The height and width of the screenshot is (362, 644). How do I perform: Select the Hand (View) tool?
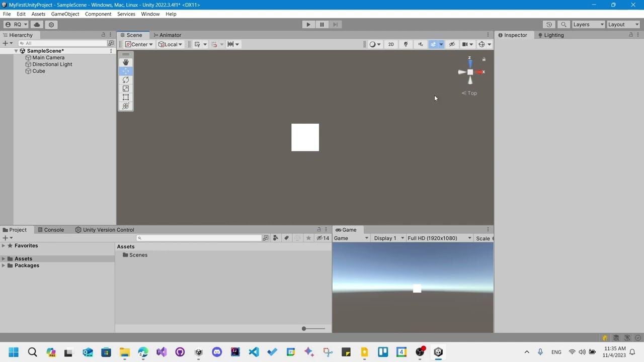[126, 62]
